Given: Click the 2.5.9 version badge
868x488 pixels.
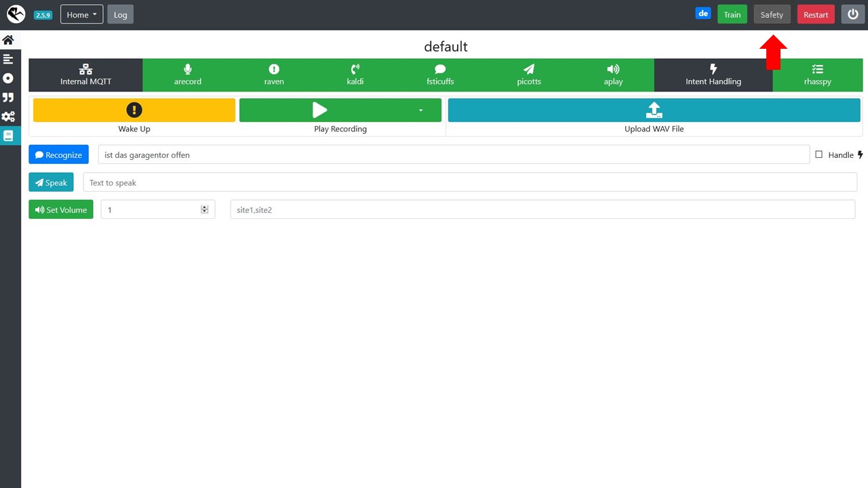Looking at the screenshot, I should tap(43, 15).
